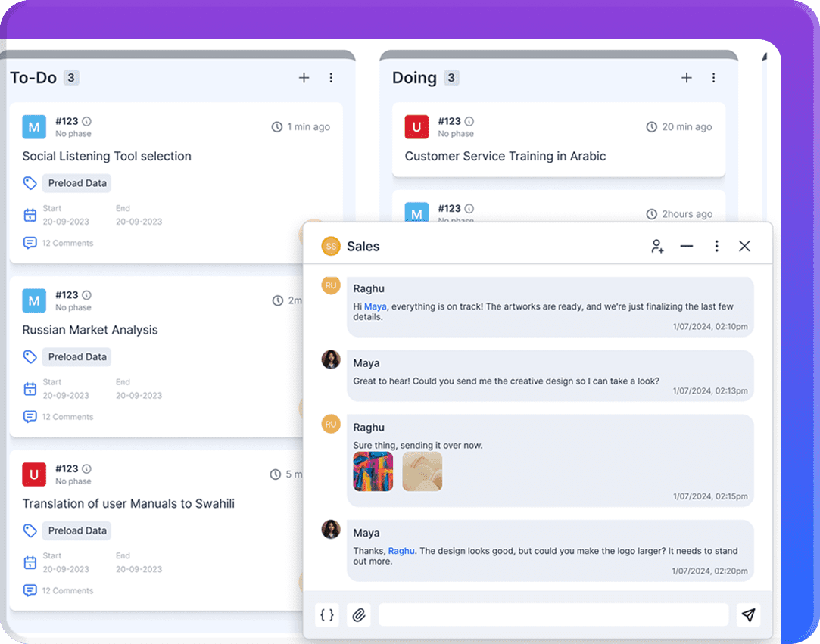Click the tag icon on Russian Market Analysis card

coord(30,356)
